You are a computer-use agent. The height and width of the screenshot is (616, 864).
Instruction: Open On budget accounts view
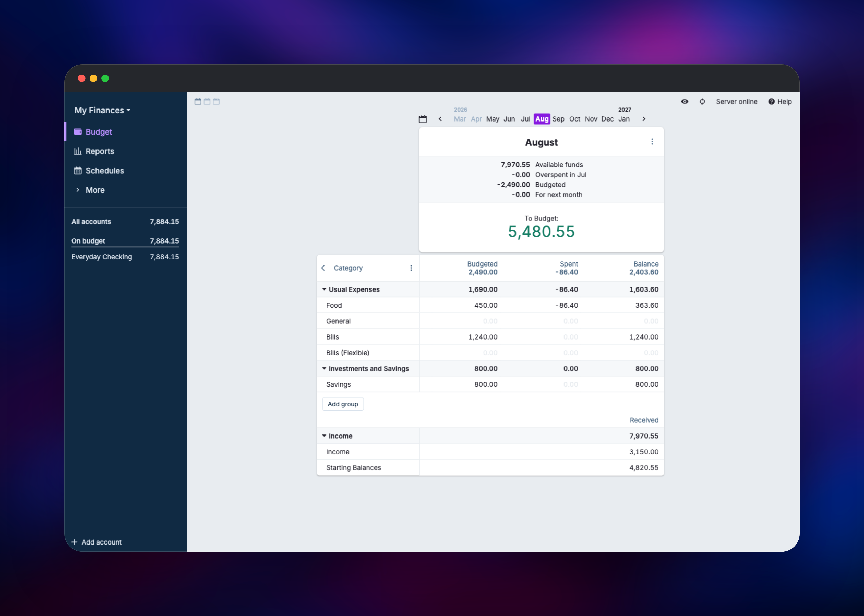coord(125,241)
